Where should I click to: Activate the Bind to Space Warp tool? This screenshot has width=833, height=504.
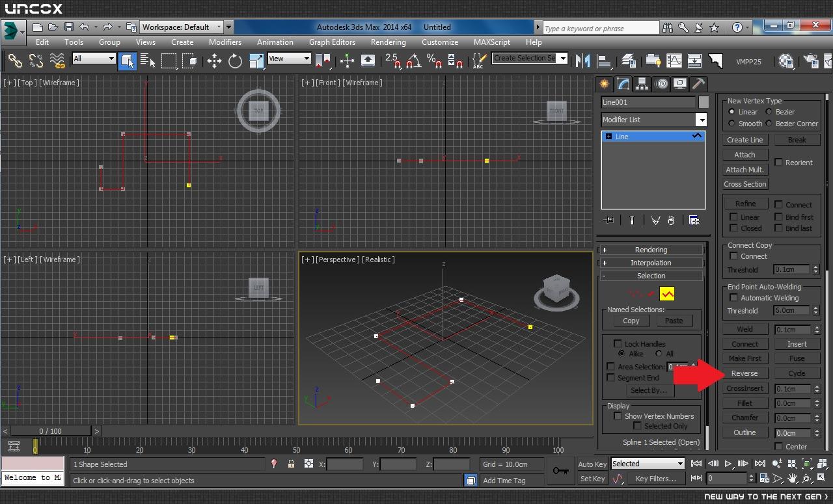57,61
